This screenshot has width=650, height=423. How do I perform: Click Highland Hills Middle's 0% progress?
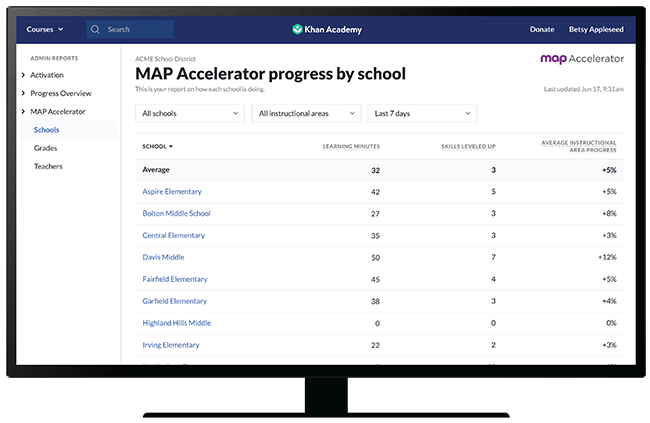[611, 323]
